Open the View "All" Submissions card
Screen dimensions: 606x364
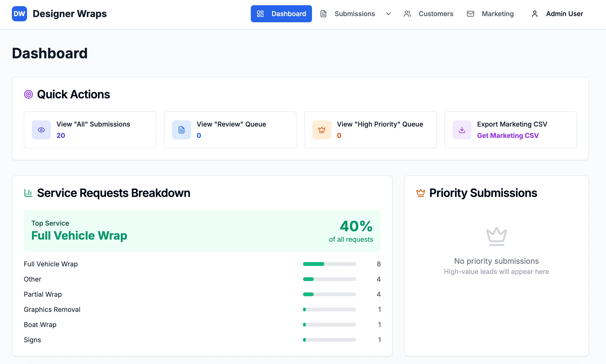[90, 130]
